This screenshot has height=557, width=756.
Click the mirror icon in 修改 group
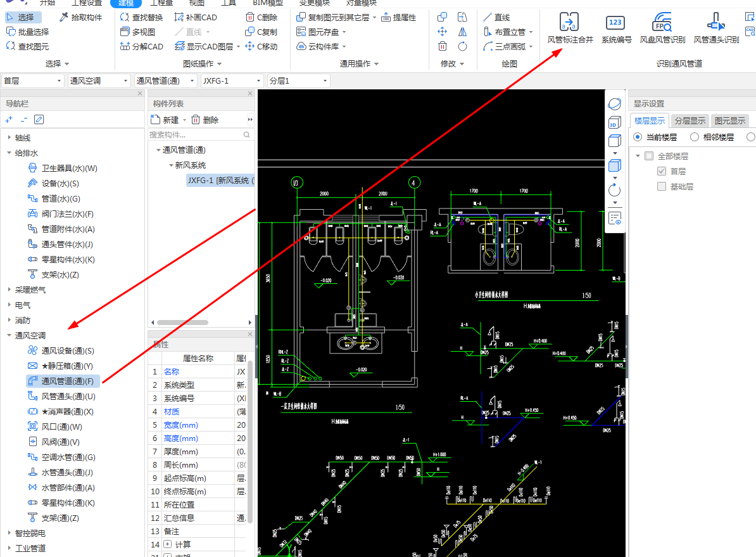(462, 32)
